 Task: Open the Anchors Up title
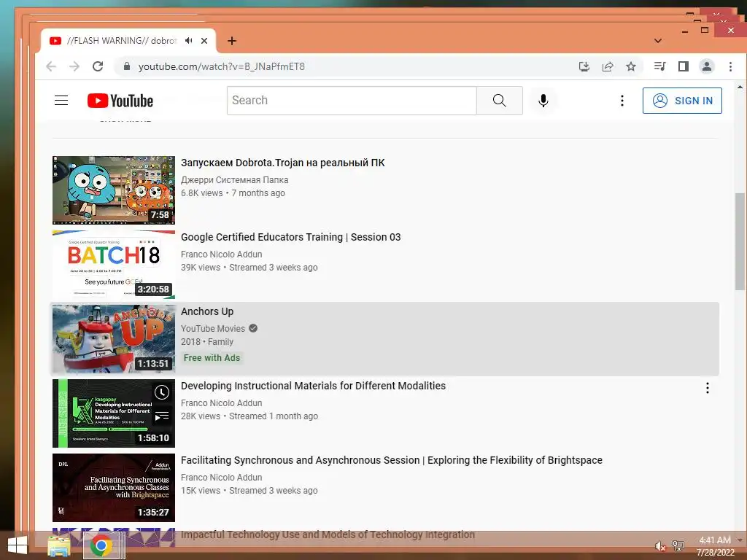(207, 311)
